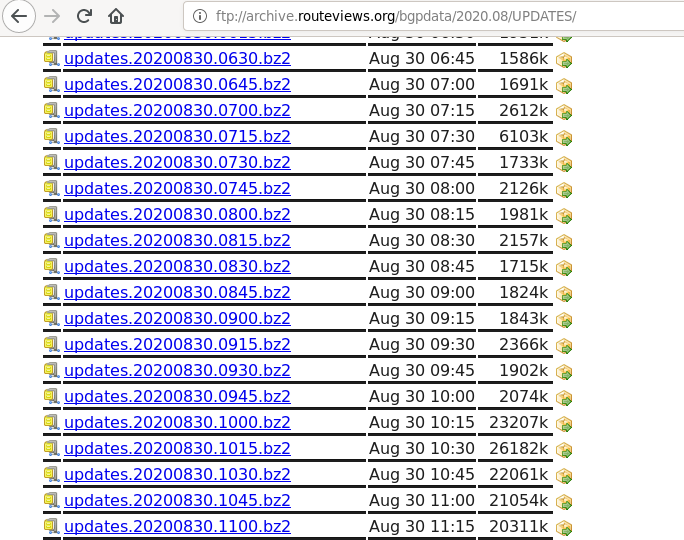Go back to the previous page
The height and width of the screenshot is (540, 684).
coord(19,16)
